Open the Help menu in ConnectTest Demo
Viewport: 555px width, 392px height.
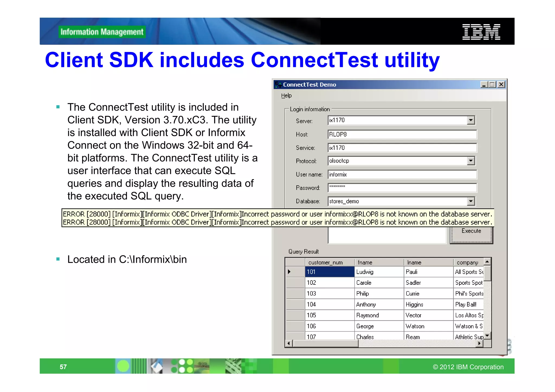(x=286, y=96)
